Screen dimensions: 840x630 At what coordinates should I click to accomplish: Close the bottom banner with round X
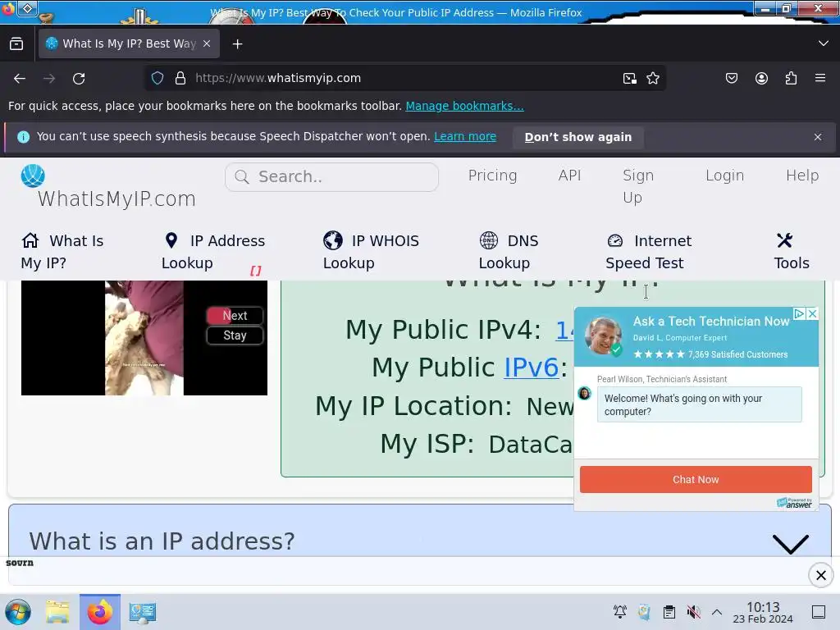[820, 575]
